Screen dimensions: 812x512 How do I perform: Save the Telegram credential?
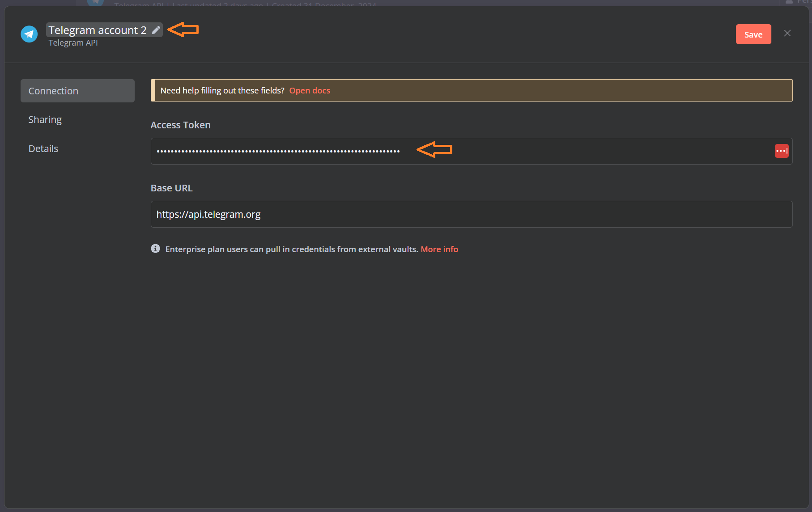[x=753, y=34]
